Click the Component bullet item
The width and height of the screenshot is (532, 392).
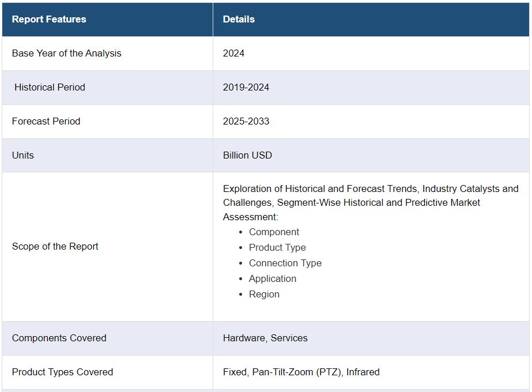point(274,232)
